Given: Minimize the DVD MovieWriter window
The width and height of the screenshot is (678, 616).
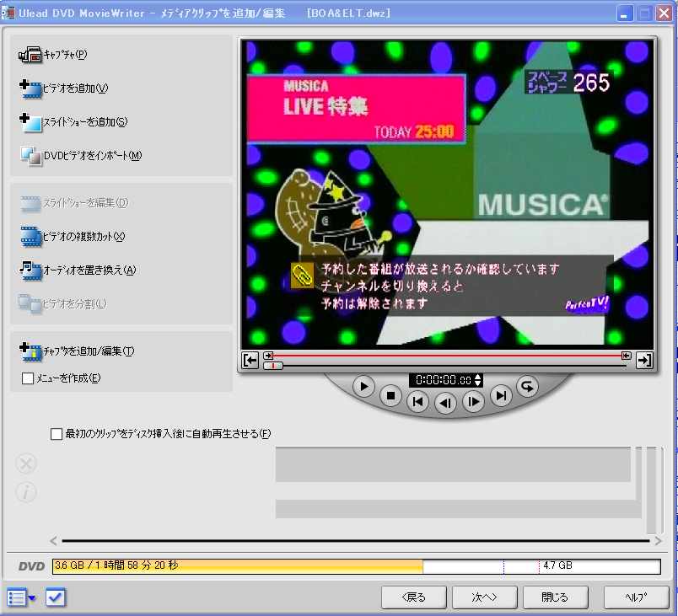Looking at the screenshot, I should (x=624, y=13).
